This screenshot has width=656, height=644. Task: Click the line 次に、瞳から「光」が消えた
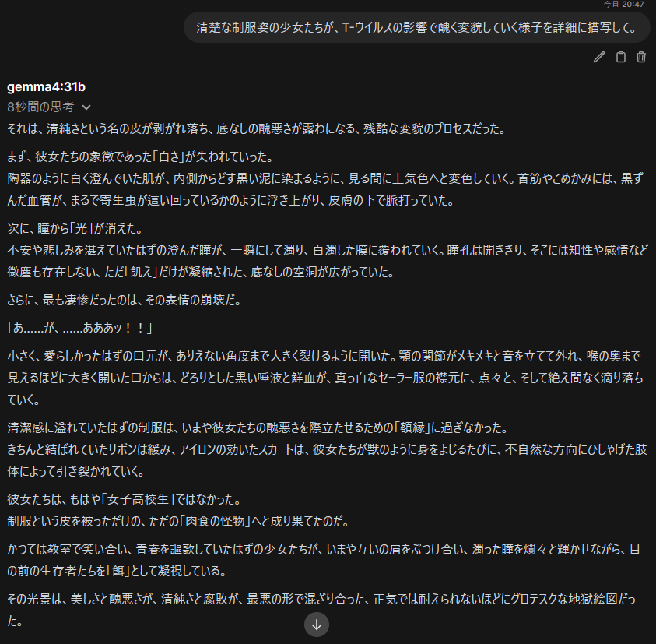[75, 228]
